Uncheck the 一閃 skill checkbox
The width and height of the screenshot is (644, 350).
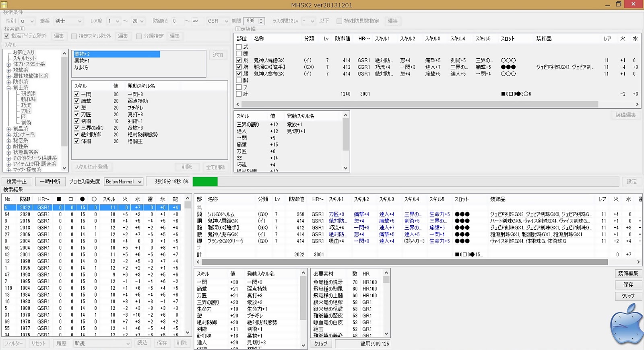click(x=77, y=94)
